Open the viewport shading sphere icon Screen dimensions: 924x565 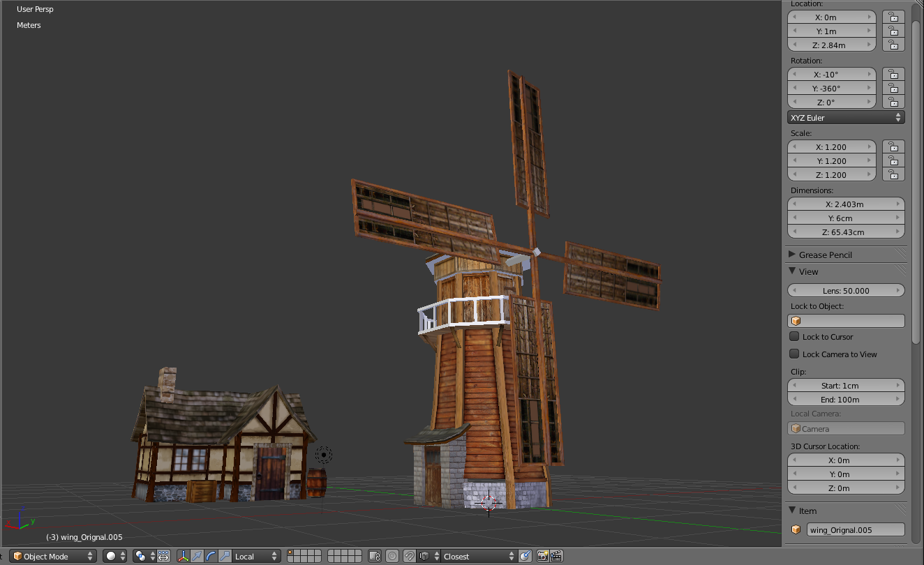tap(110, 556)
